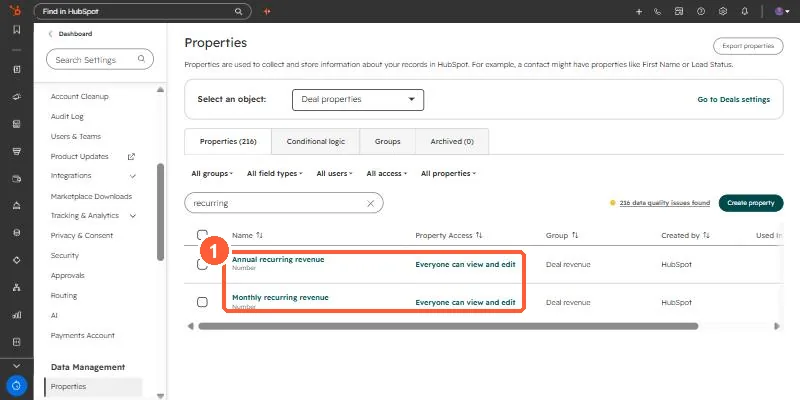Open the Monthly recurring revenue property

tap(280, 297)
